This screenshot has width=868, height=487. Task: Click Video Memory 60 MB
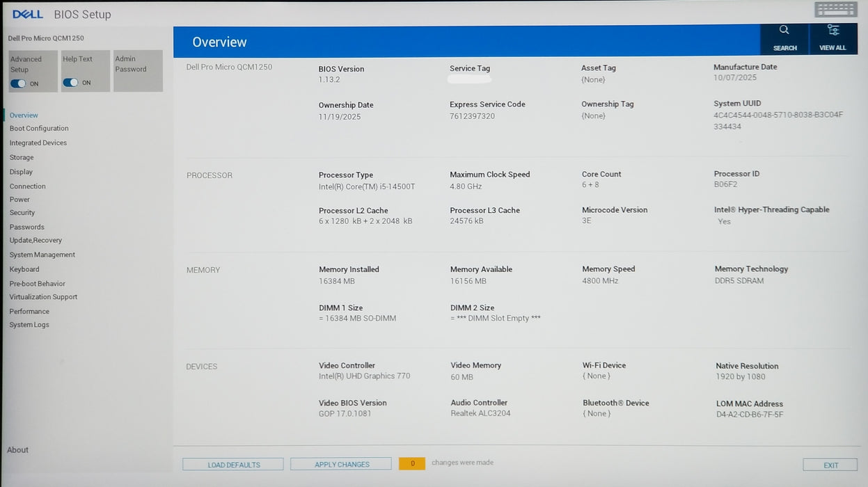(461, 377)
